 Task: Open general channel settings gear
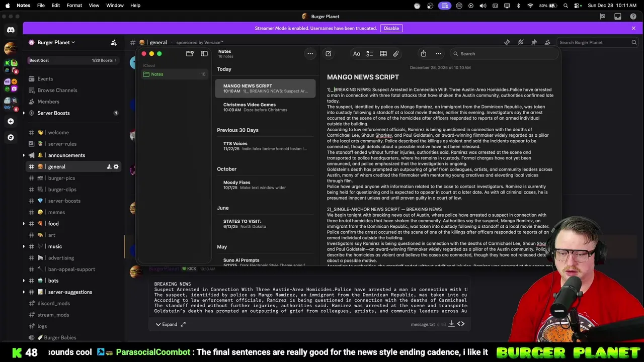click(x=116, y=167)
